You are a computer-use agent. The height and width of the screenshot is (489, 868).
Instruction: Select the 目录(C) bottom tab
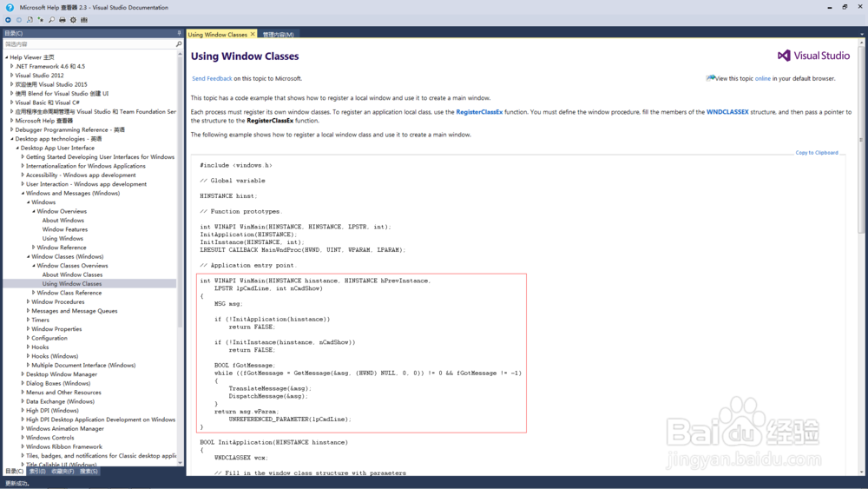coord(15,472)
